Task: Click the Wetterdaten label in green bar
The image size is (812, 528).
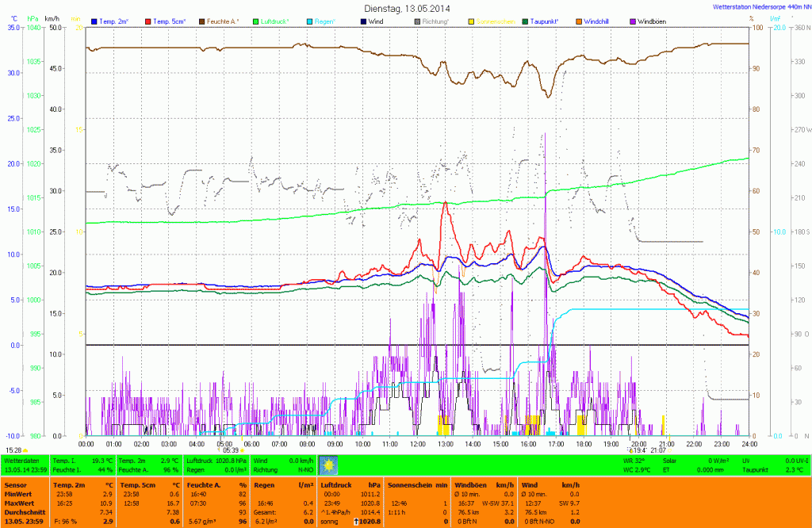Action: coord(22,460)
